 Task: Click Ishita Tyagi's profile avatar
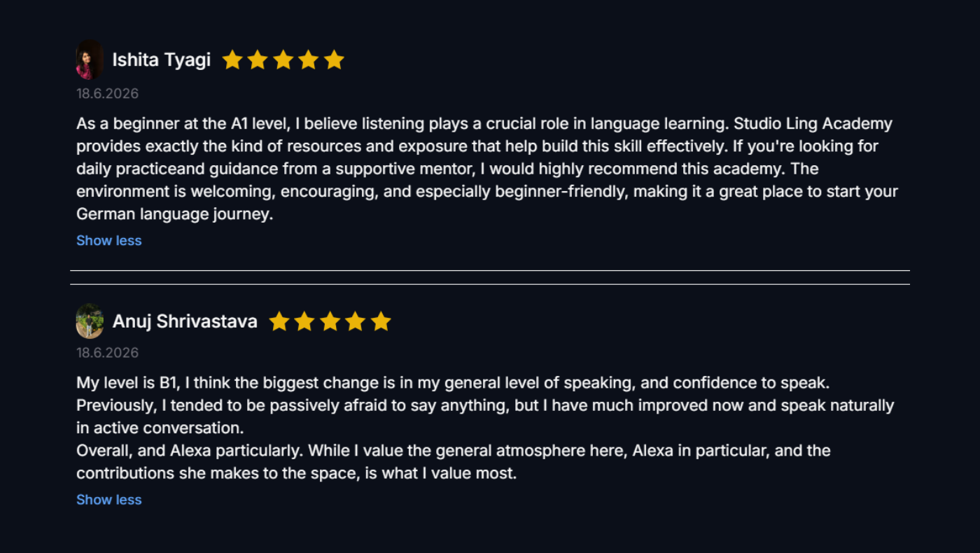[90, 60]
